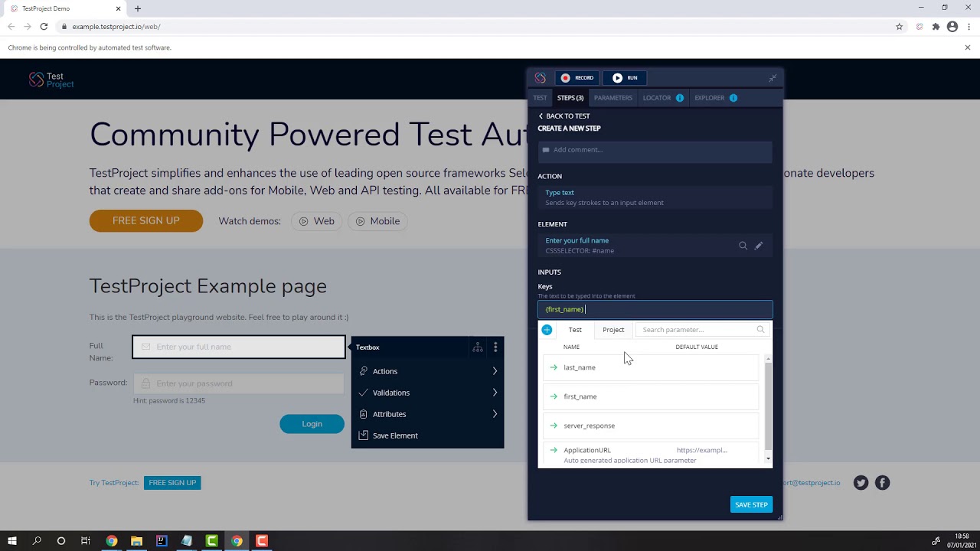Select the server_response parameter row
The image size is (980, 551).
(x=651, y=425)
